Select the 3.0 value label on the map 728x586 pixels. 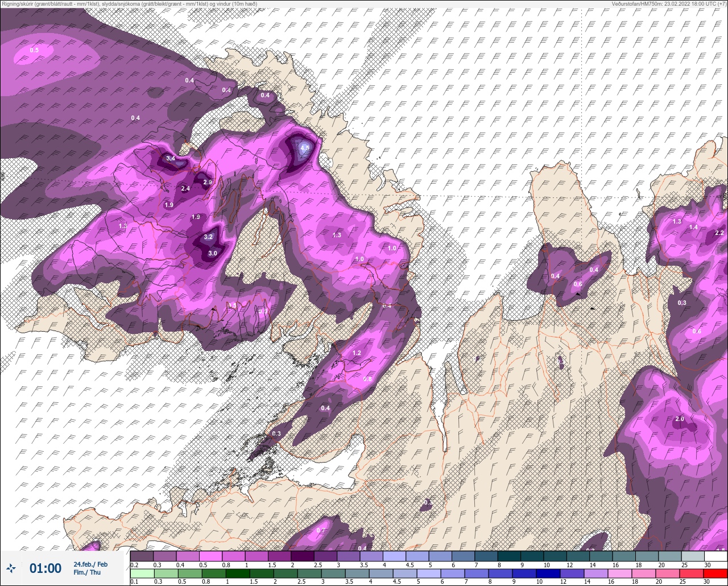click(x=213, y=253)
